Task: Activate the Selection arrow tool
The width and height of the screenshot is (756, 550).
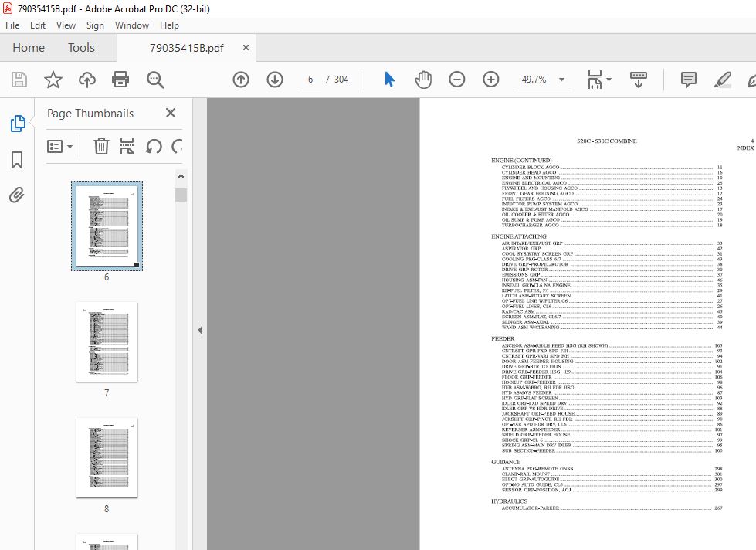Action: pyautogui.click(x=389, y=80)
